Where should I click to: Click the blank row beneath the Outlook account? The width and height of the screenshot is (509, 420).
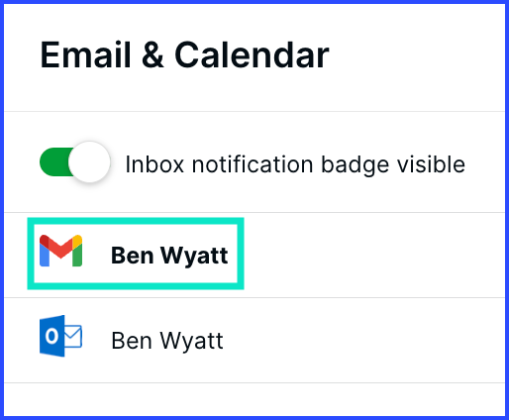click(x=254, y=399)
